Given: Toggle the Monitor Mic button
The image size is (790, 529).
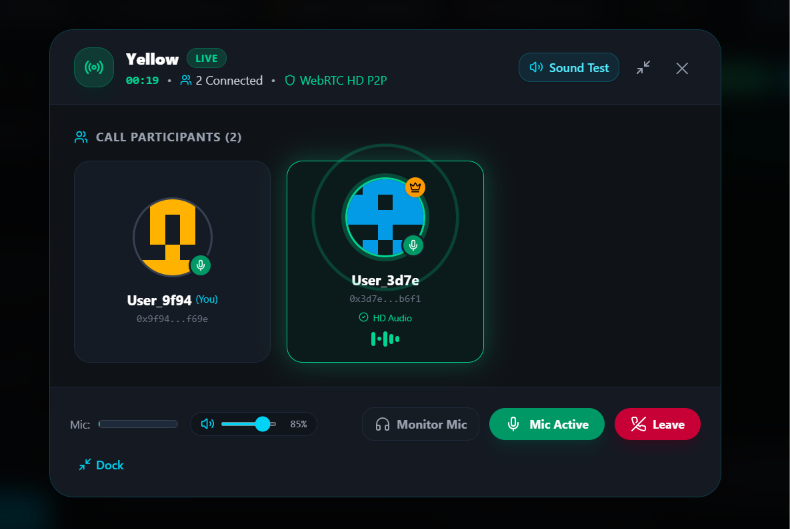Looking at the screenshot, I should click(421, 424).
